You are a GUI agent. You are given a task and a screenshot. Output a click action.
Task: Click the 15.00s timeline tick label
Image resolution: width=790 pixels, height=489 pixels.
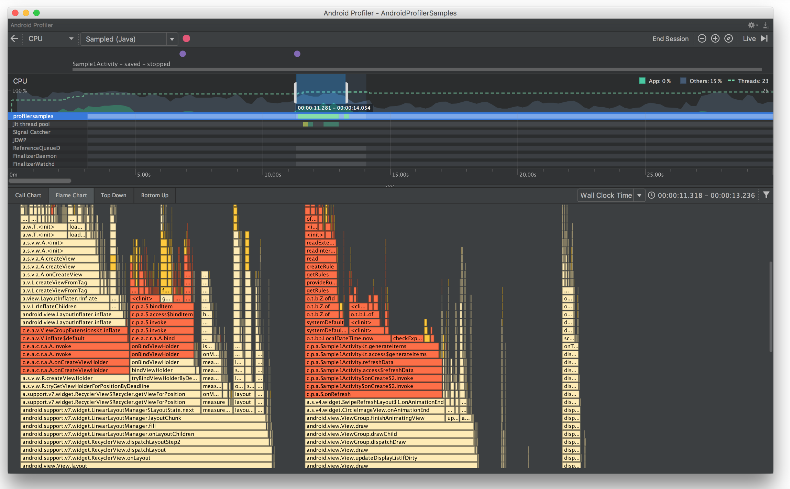pos(401,175)
